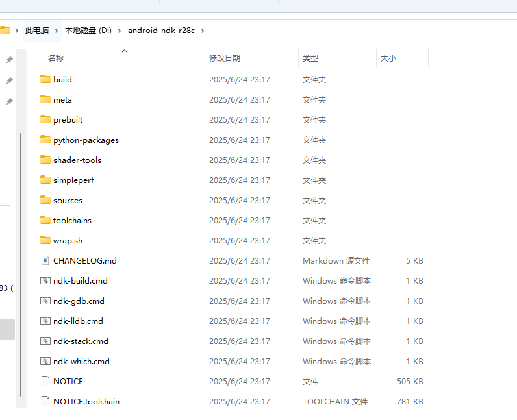Select the build folder name
Screen dimensions: 517x420
[62, 79]
